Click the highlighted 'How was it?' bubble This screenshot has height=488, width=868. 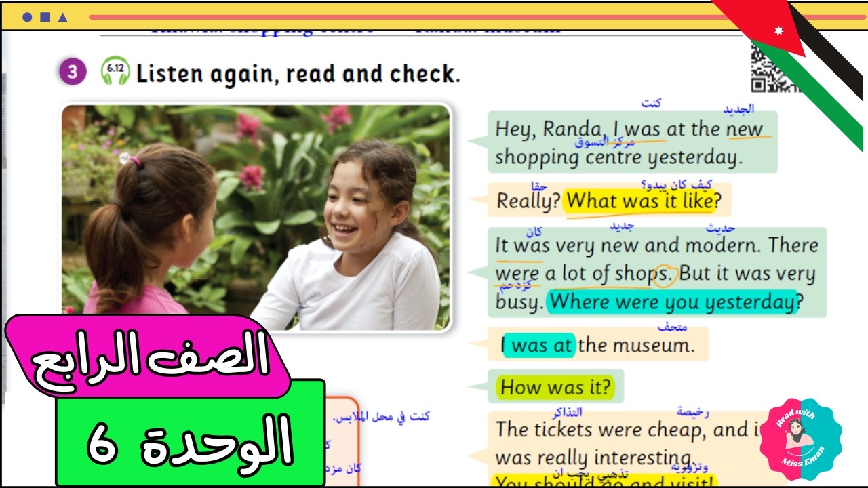coord(555,387)
